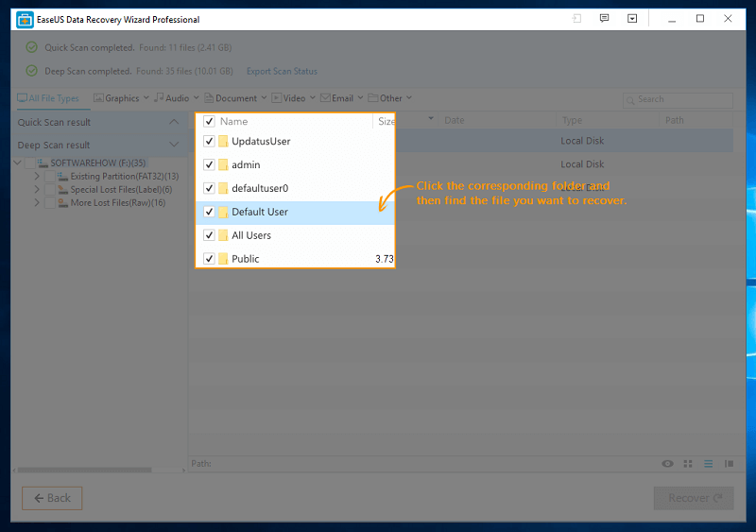Open the feedback chat icon

pyautogui.click(x=604, y=19)
